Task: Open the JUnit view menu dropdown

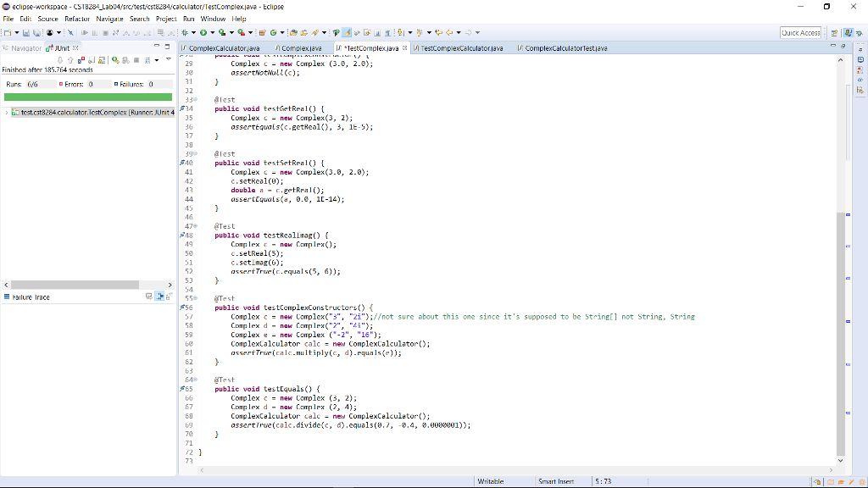Action: point(168,59)
